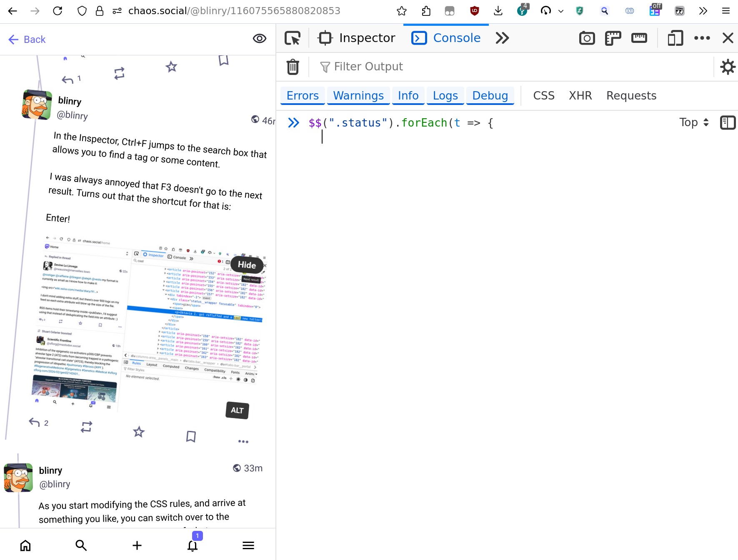Toggle the Debug filter
This screenshot has height=560, width=738.
(x=490, y=96)
